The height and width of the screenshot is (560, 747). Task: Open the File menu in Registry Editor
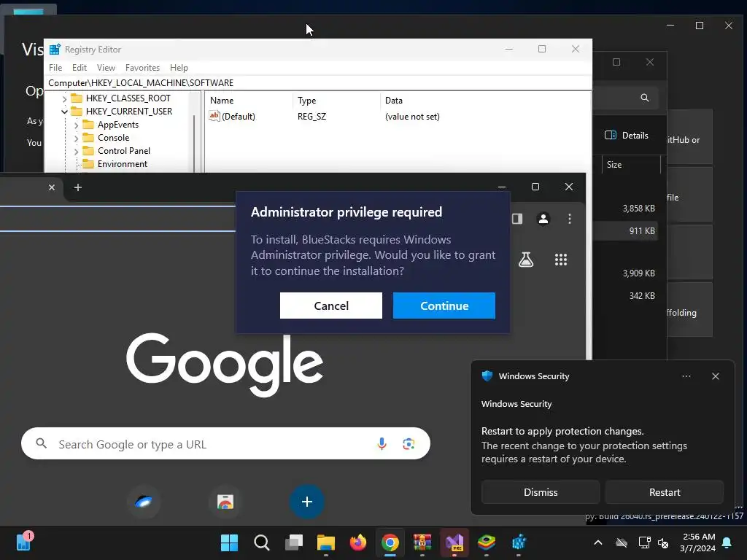click(55, 68)
